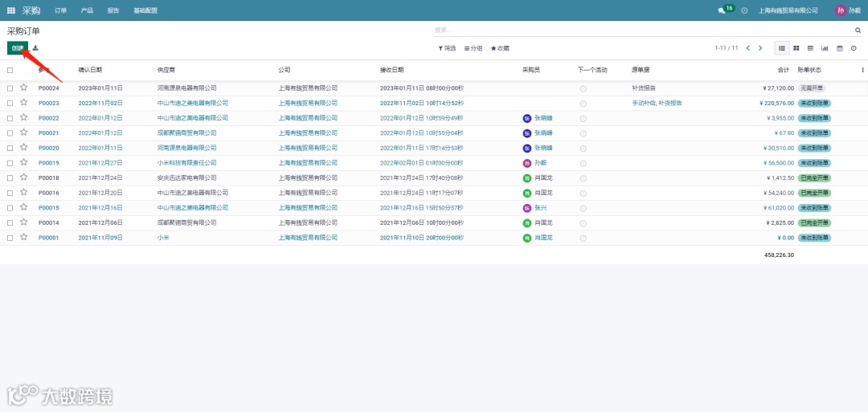Open order P00019 link
The height and width of the screenshot is (412, 868).
pyautogui.click(x=49, y=163)
